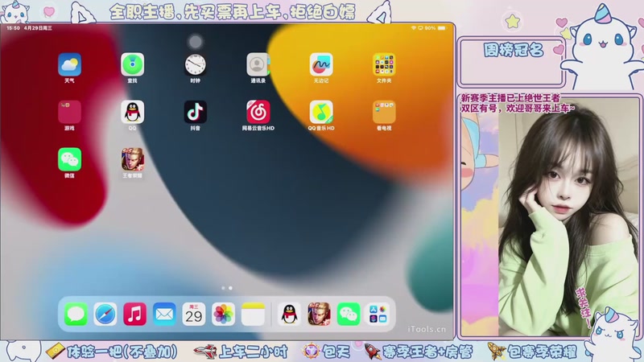Open Photos in the dock
The width and height of the screenshot is (644, 362).
pos(224,315)
